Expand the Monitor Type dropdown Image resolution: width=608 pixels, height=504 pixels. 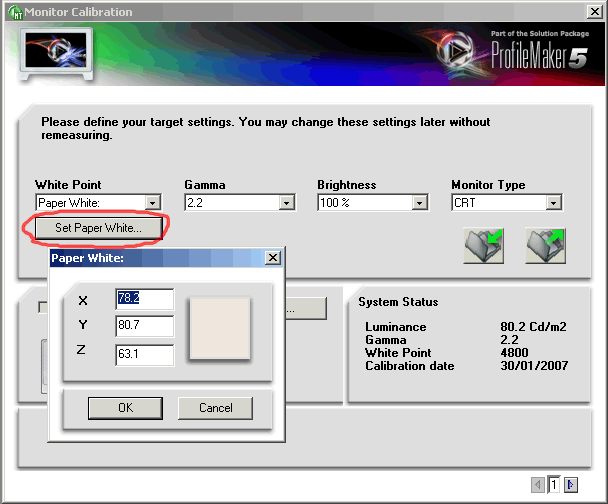click(553, 203)
